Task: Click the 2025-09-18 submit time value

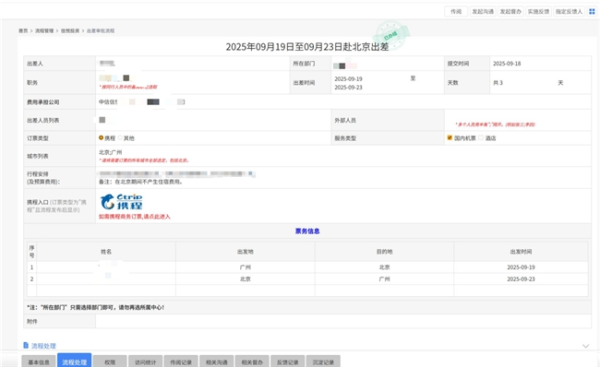Action: click(x=507, y=64)
